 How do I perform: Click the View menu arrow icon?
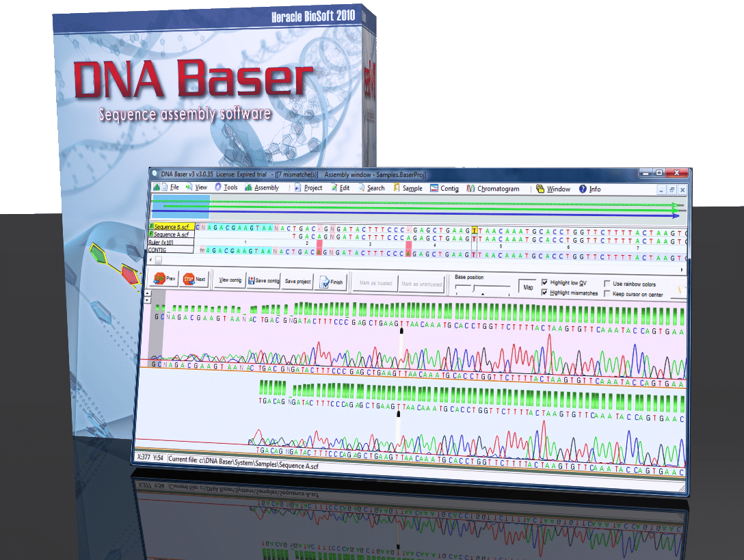tap(189, 187)
